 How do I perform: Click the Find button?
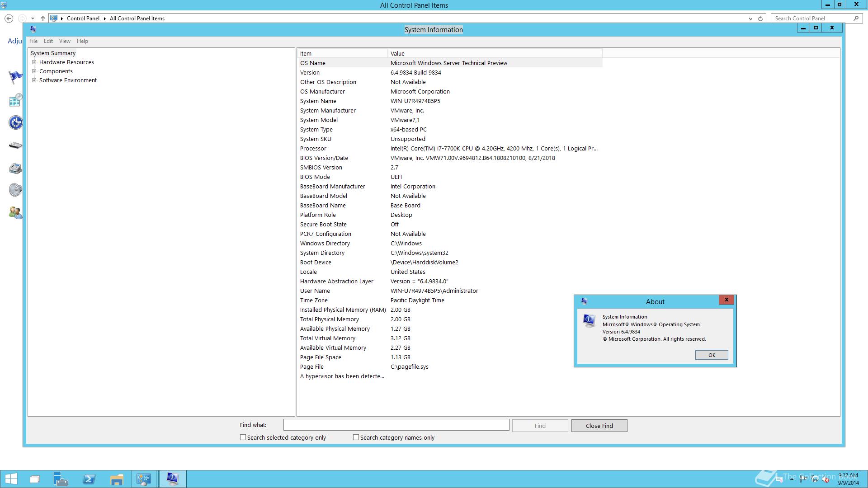540,426
